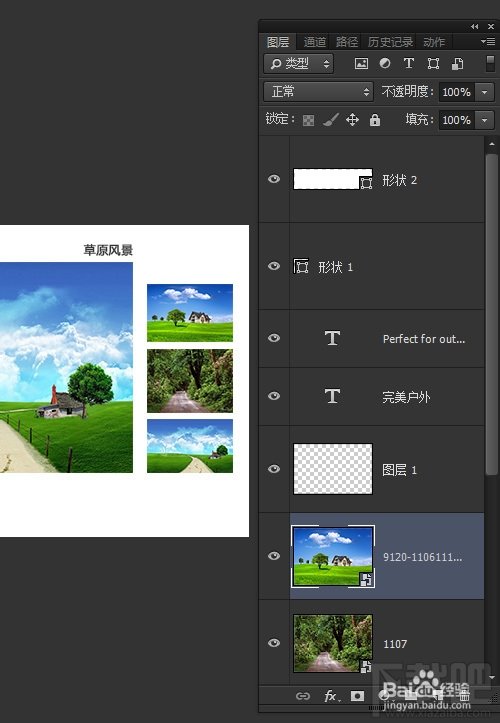Select the 形状 2 layer thumbnail
The width and height of the screenshot is (500, 723).
(333, 179)
